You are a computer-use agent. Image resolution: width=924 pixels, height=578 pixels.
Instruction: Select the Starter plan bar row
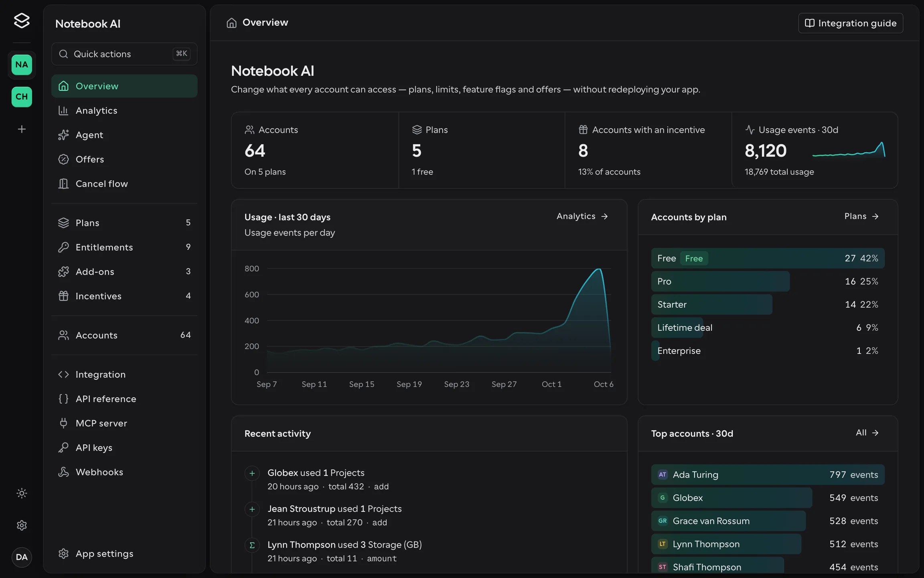coord(768,304)
